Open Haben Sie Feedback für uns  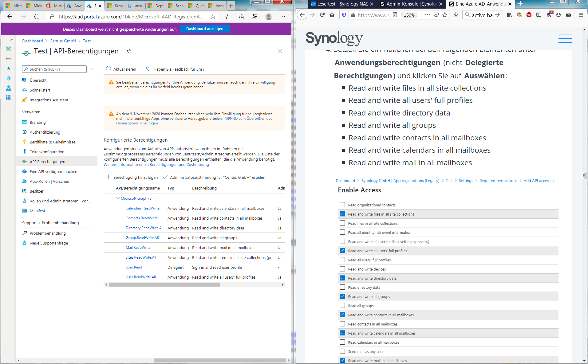(x=175, y=69)
